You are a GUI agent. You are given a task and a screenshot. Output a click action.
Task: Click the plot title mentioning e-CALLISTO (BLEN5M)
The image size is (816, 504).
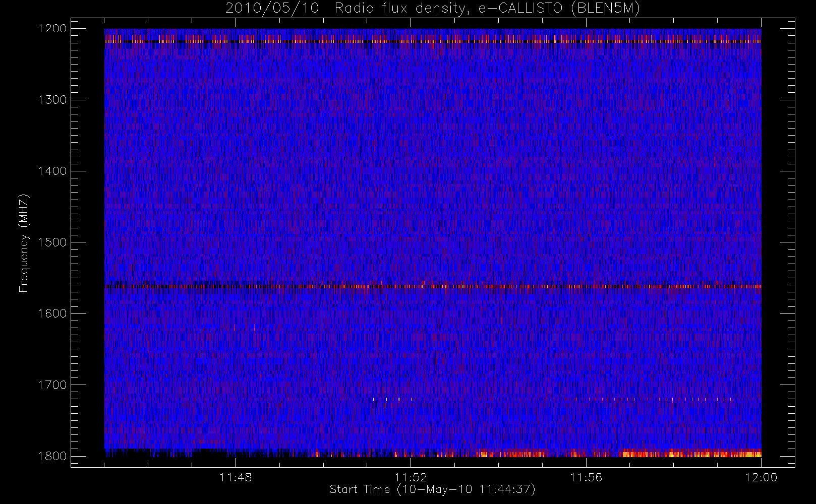coord(433,9)
